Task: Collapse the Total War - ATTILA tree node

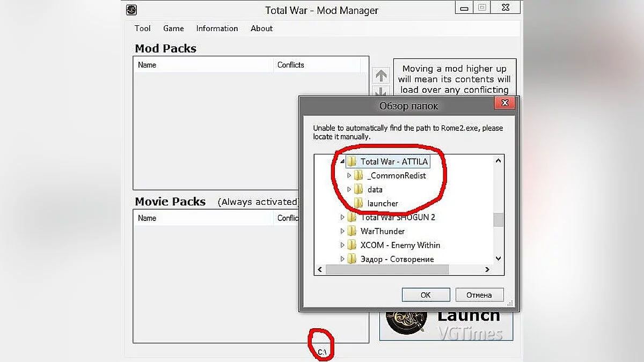Action: click(x=342, y=161)
